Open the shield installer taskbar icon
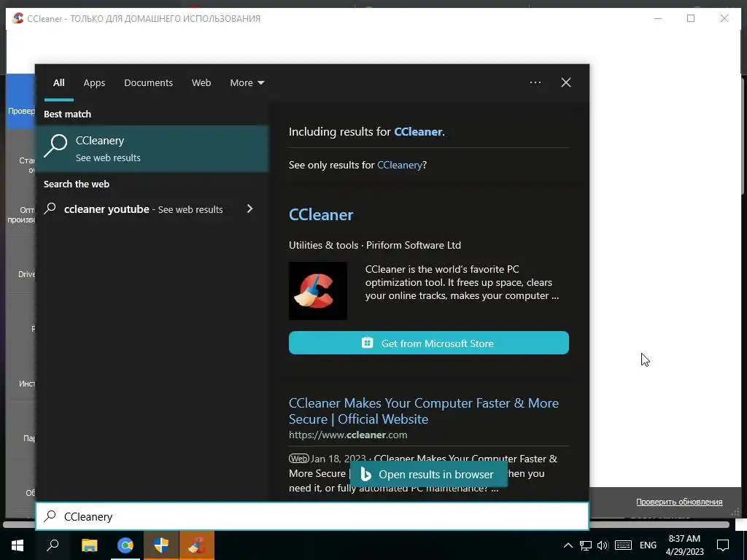Viewport: 747px width, 560px height. [x=161, y=545]
